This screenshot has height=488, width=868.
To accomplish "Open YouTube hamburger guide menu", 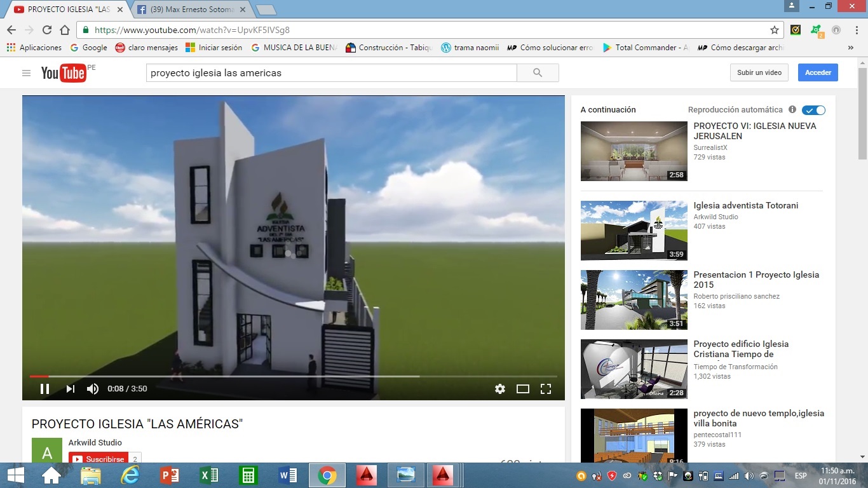I will [x=26, y=73].
